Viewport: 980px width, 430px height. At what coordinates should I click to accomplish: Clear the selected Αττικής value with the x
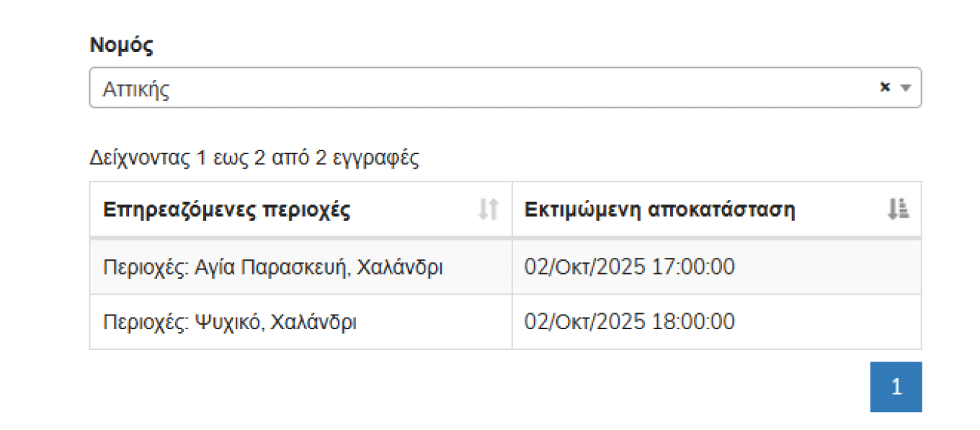tap(885, 87)
